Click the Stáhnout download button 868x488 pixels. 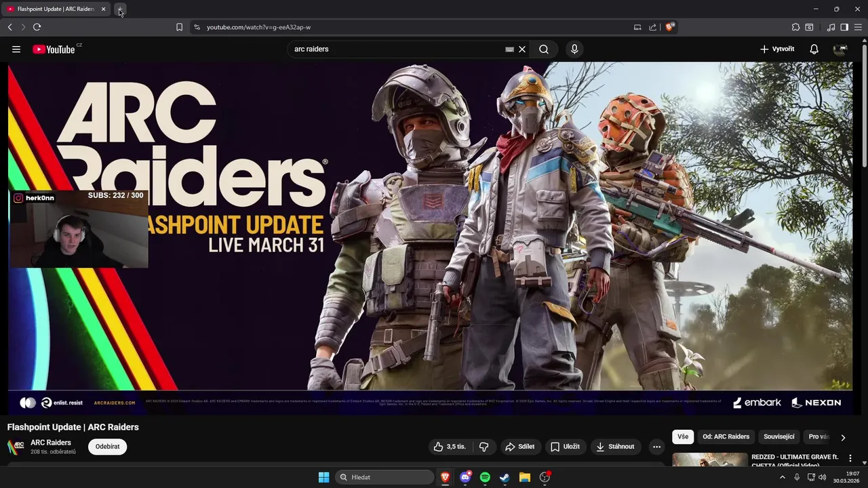point(616,447)
